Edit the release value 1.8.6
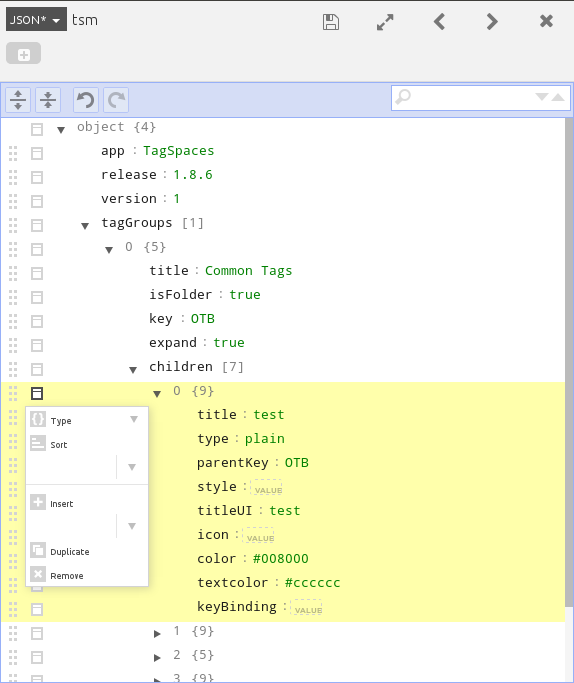The image size is (574, 683). pyautogui.click(x=193, y=175)
